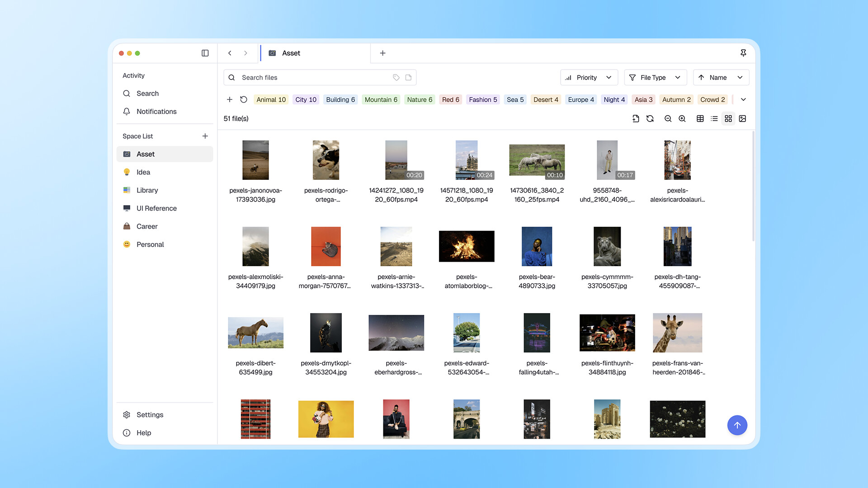Image resolution: width=868 pixels, height=488 pixels.
Task: Switch to table view layout
Action: point(700,118)
